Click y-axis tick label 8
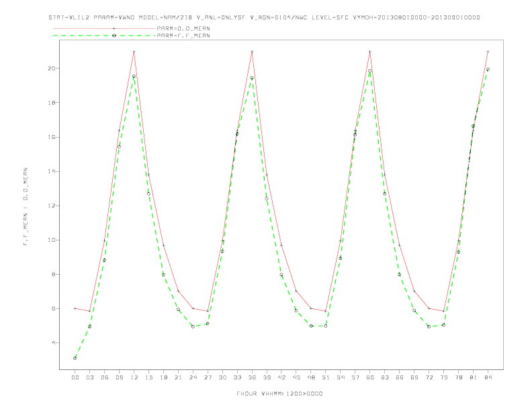532x411 pixels. coord(54,275)
